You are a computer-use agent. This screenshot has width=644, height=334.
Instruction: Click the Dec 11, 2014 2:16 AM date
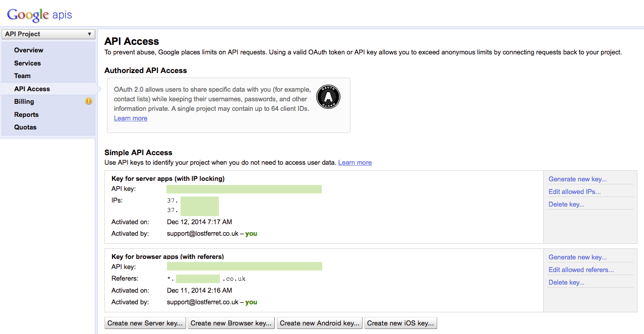[x=200, y=290]
